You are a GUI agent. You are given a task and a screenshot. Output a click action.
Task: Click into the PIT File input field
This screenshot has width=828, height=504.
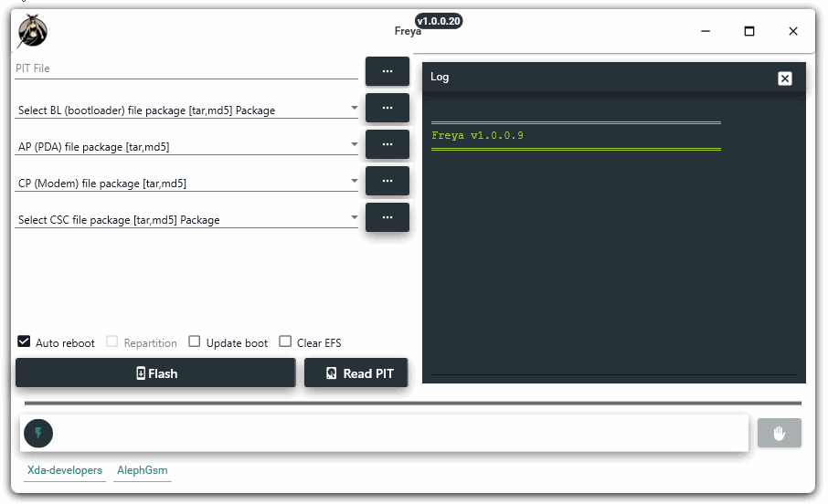[x=186, y=68]
